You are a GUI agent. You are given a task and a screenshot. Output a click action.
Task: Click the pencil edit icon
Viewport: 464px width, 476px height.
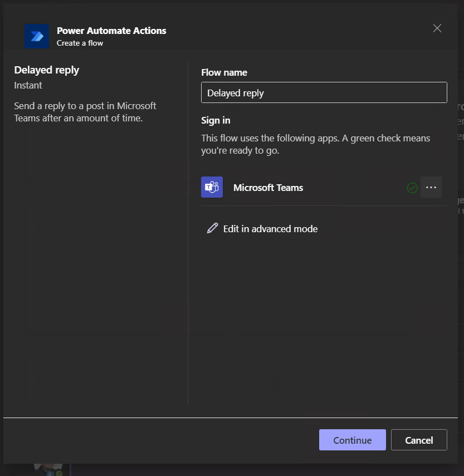pos(212,228)
